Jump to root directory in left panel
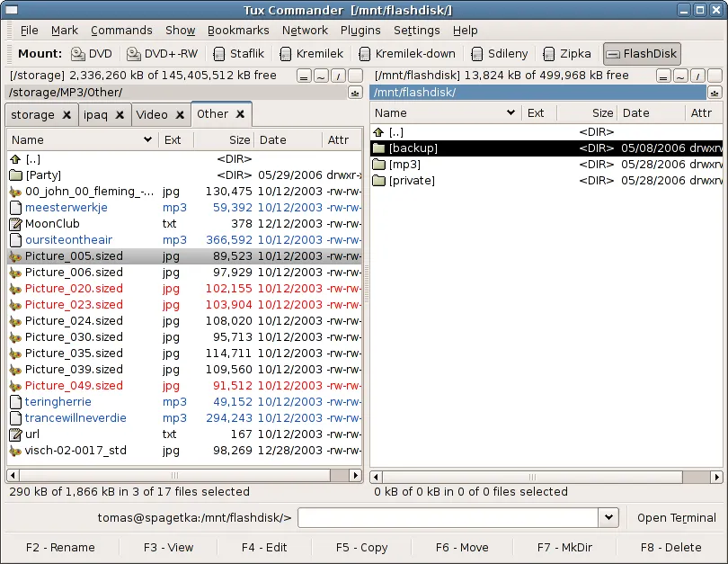 (x=338, y=76)
